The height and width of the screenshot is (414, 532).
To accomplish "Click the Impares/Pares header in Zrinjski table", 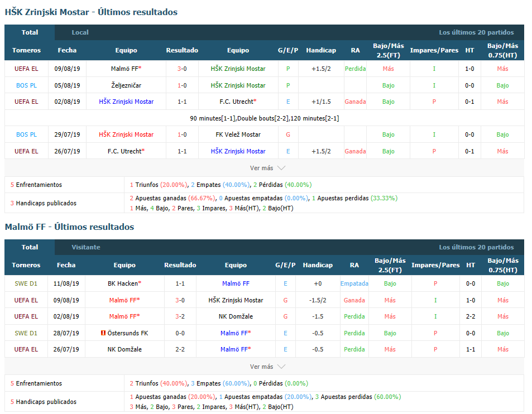I will 434,50.
